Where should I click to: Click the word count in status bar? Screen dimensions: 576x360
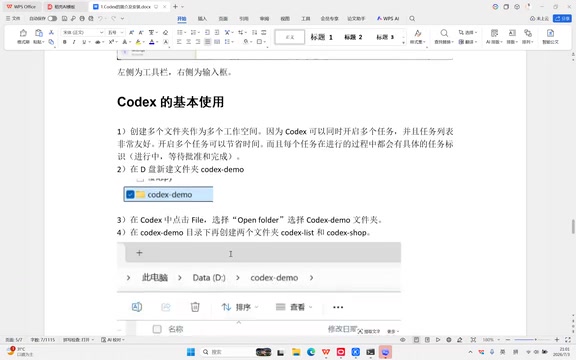coord(43,340)
